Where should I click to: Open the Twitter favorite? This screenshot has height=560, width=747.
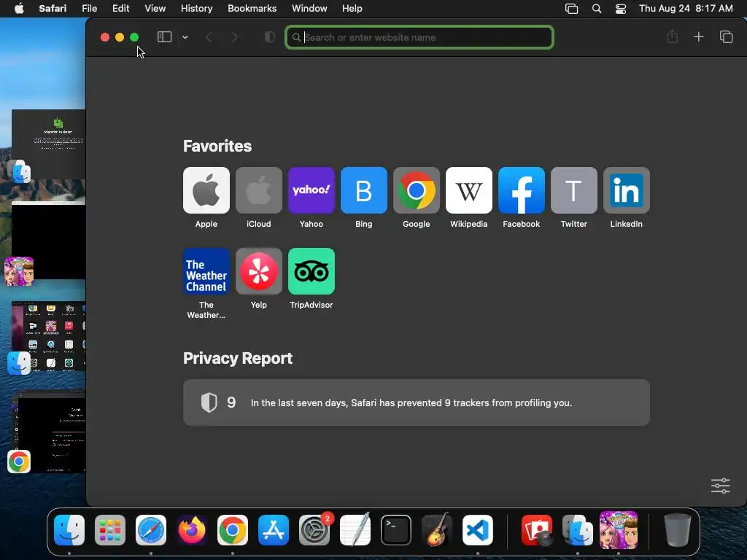573,190
